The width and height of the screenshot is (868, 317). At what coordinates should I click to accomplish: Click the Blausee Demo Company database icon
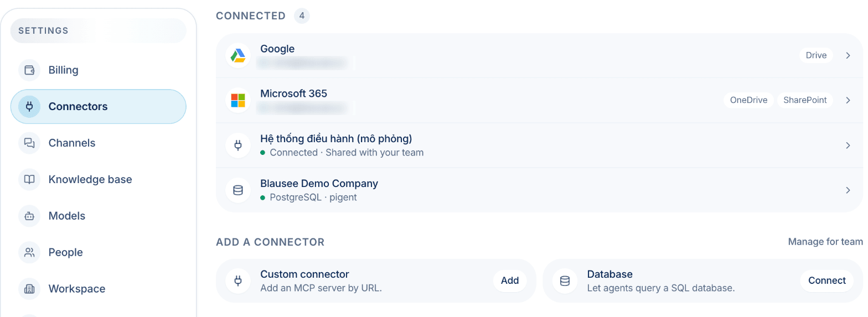[238, 190]
